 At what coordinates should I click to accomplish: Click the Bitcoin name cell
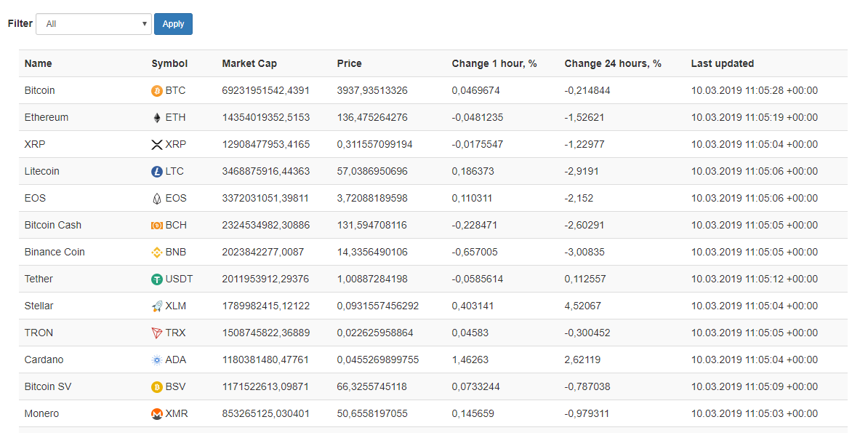(x=40, y=90)
